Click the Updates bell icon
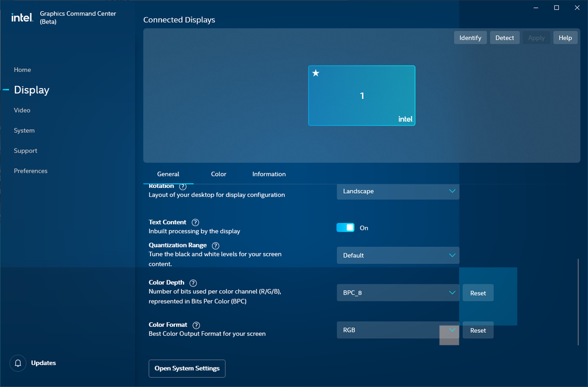Viewport: 588px width, 387px height. pos(18,363)
